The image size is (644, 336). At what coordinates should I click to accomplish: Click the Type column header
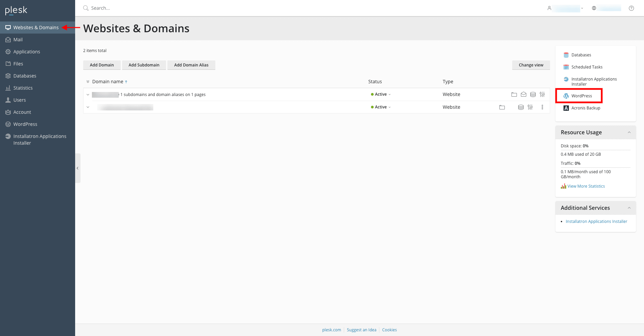tap(448, 82)
